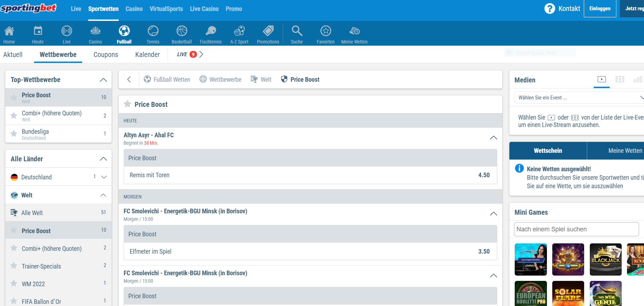Expand the Deutschland country row
Viewport: 644px width, 306px height.
click(104, 177)
